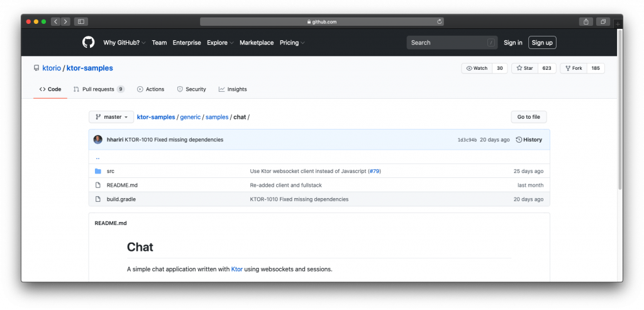Viewport: 644px width, 310px height.
Task: Focus the GitHub Search field
Action: click(452, 43)
